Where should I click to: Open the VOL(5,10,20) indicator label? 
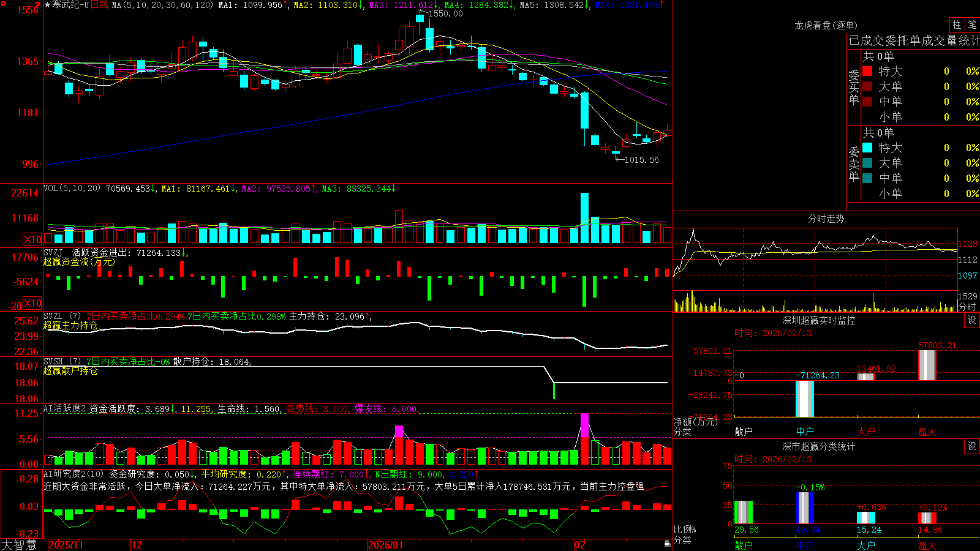point(72,188)
